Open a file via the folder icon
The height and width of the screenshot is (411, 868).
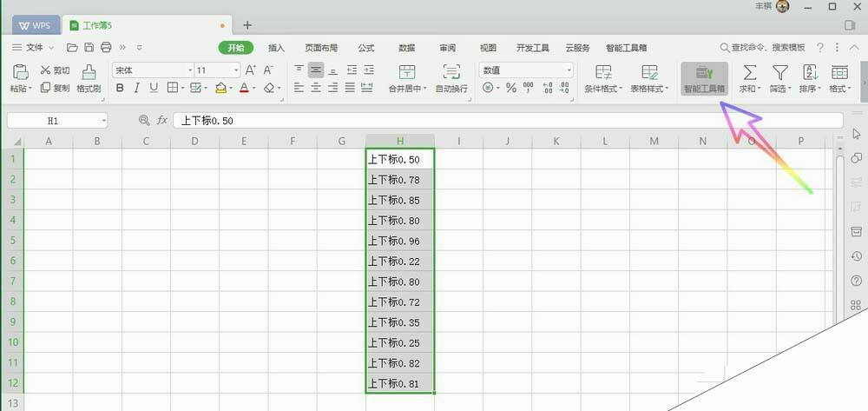[72, 48]
